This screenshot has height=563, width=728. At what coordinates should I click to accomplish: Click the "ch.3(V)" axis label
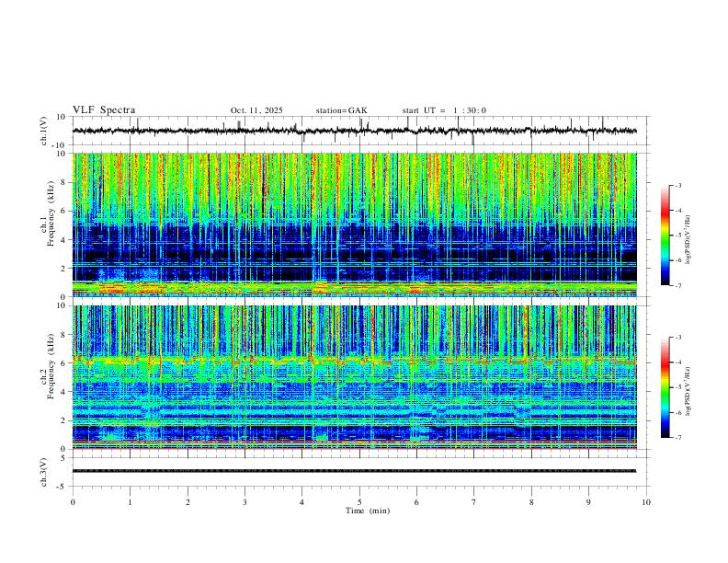44,472
